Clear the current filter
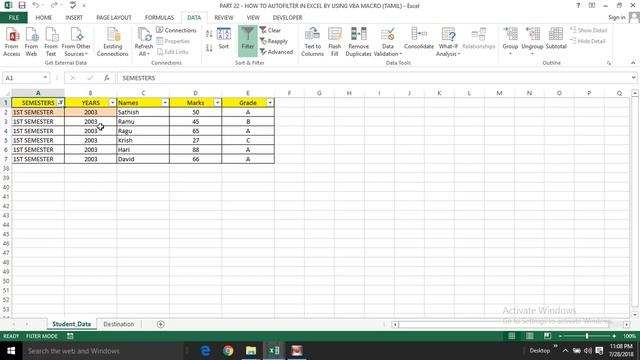 point(270,30)
